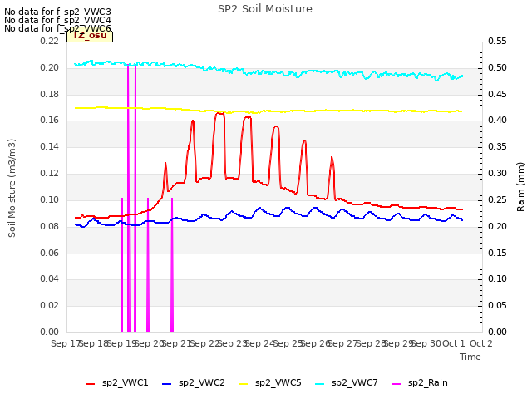Click the 0.10 left axis tick label
This screenshot has width=532, height=399.
pyautogui.click(x=50, y=199)
